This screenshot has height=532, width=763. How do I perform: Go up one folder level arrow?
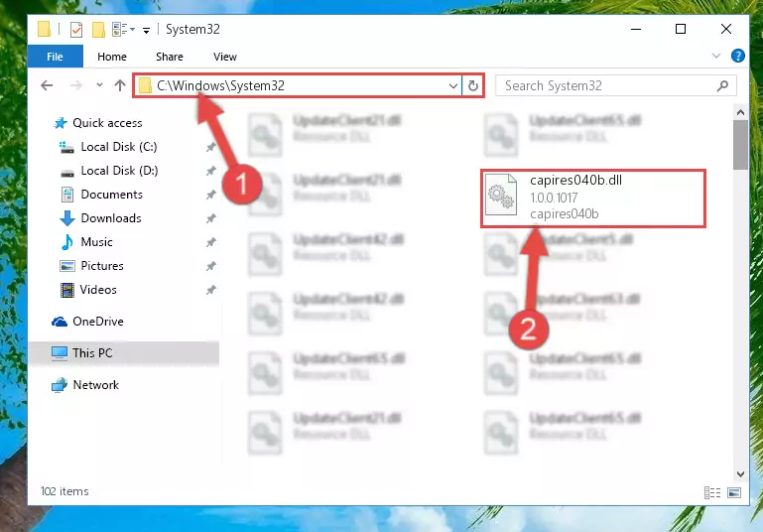(120, 85)
